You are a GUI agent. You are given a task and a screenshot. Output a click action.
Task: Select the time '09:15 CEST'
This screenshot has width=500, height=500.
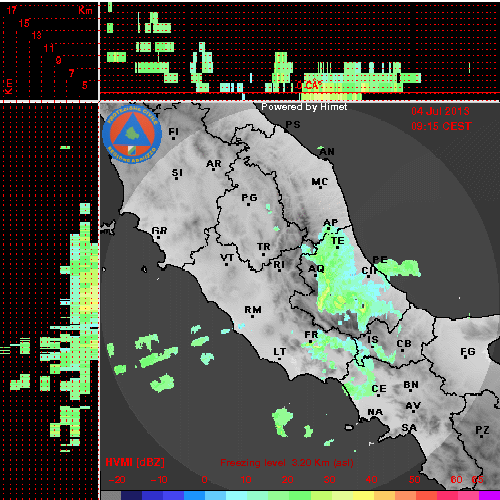441,126
